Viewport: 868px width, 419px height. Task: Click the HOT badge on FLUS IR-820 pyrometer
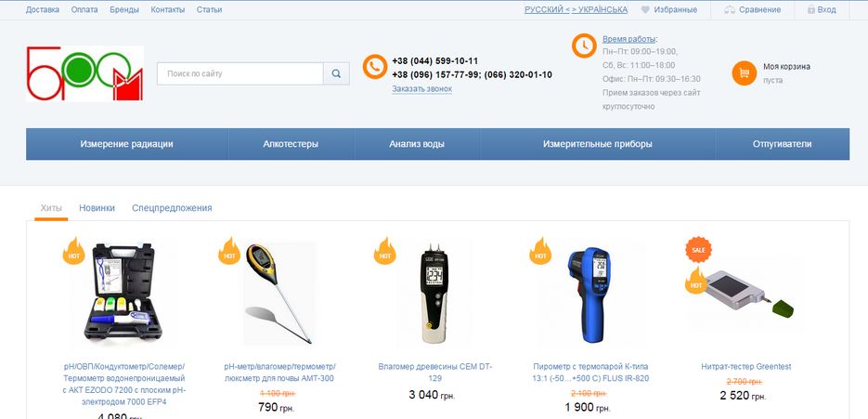[x=540, y=251]
